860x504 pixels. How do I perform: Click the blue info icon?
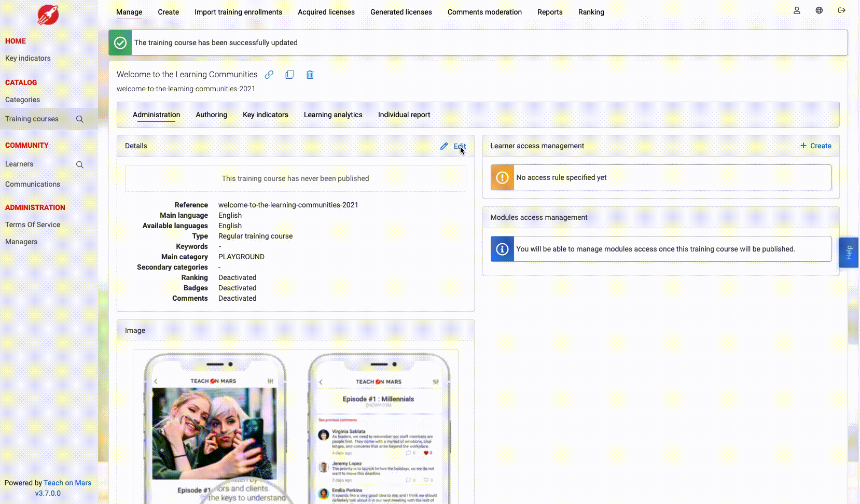pyautogui.click(x=502, y=249)
